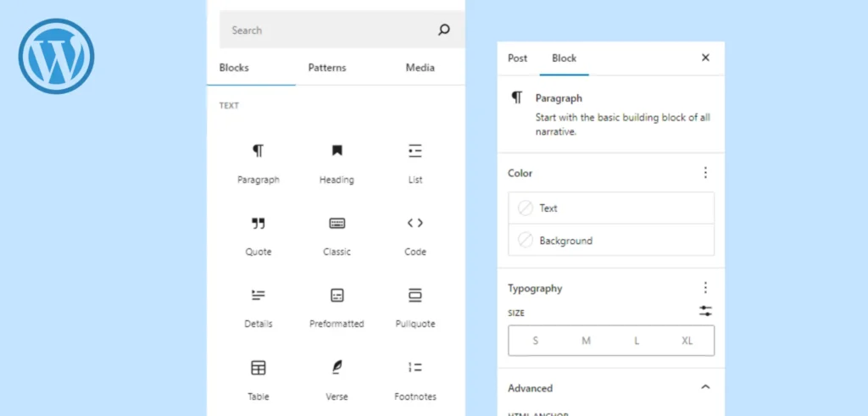This screenshot has height=416, width=868.
Task: Insert a Details block
Action: pos(258,308)
